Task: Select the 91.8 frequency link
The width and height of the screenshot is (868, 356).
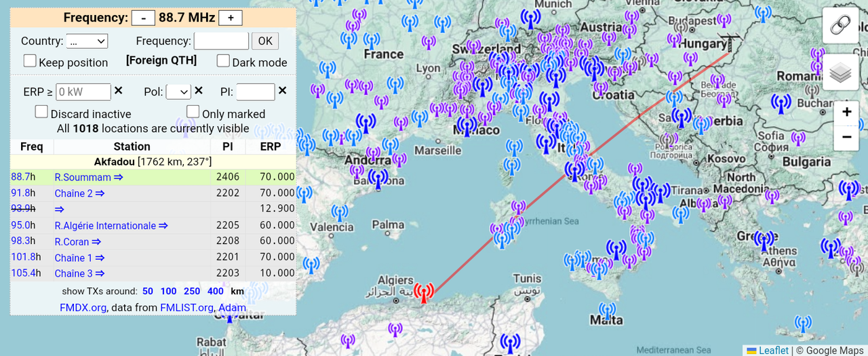Action: 20,193
